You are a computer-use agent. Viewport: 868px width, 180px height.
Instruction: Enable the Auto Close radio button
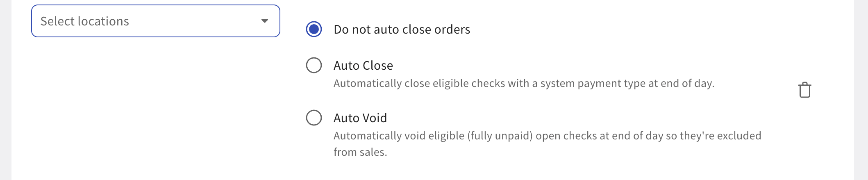point(314,65)
